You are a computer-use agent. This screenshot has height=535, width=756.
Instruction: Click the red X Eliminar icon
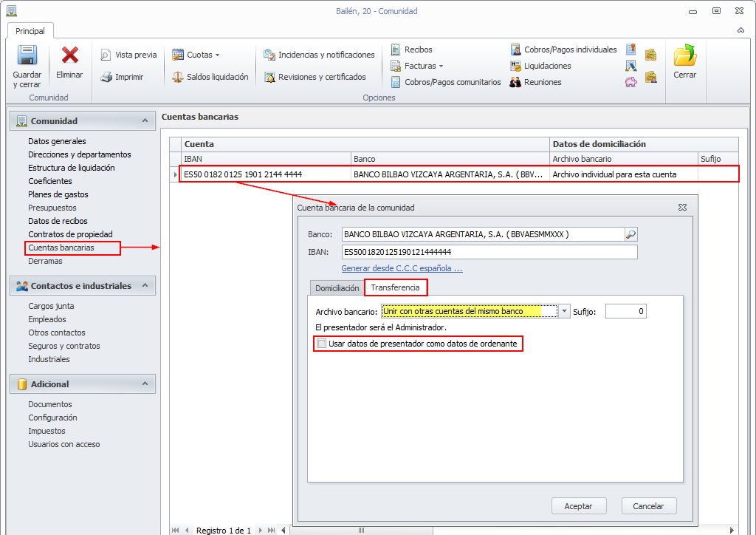(70, 55)
